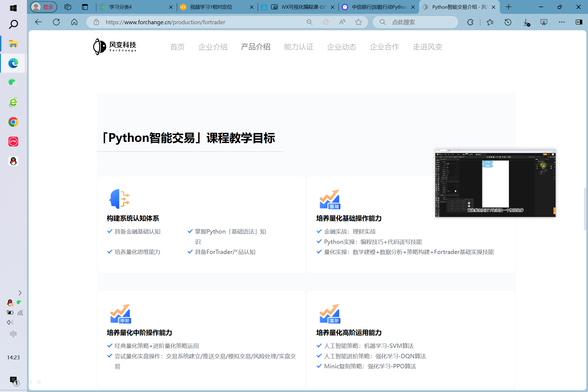Switch to the 中信银行加数行动Python tab
Screen dimensions: 588x392
pos(379,7)
